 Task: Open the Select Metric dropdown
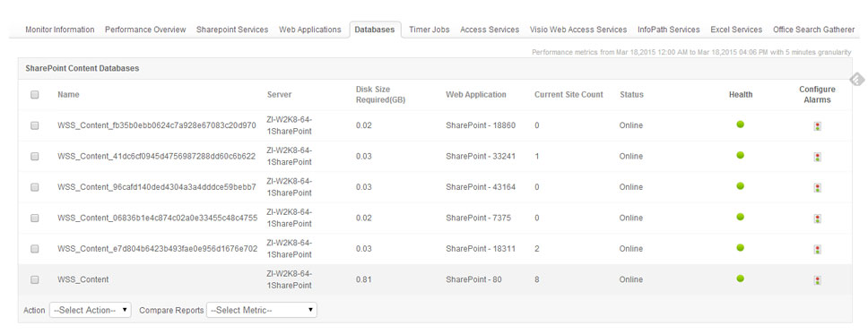tap(261, 310)
